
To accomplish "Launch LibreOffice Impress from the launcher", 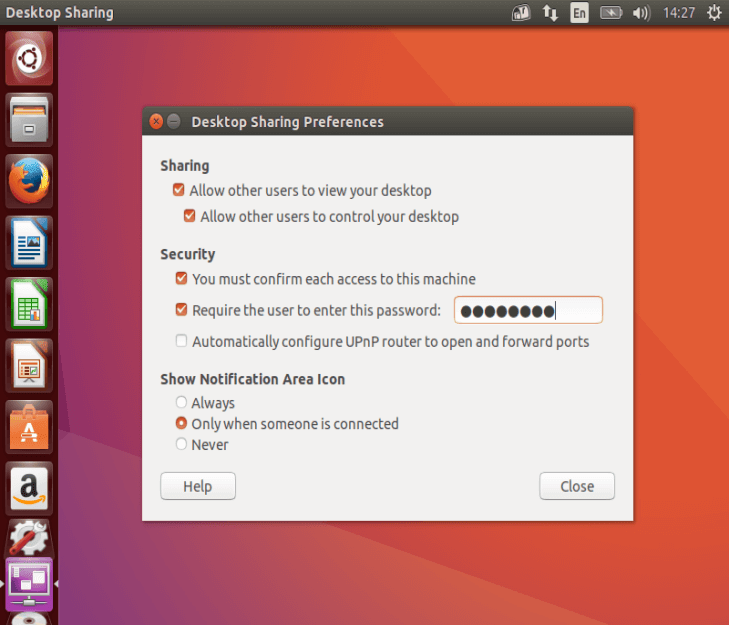I will (29, 365).
